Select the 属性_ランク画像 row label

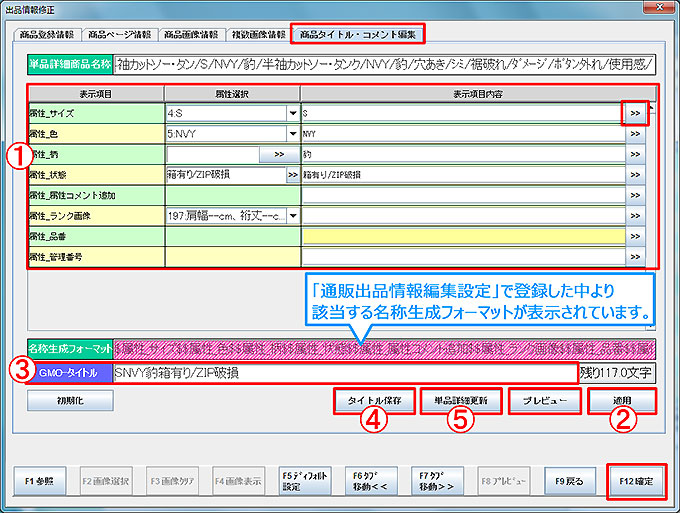[x=96, y=216]
